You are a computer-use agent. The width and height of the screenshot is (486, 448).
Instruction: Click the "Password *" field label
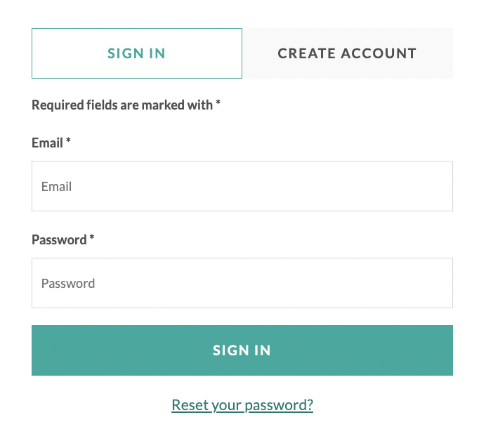click(59, 239)
